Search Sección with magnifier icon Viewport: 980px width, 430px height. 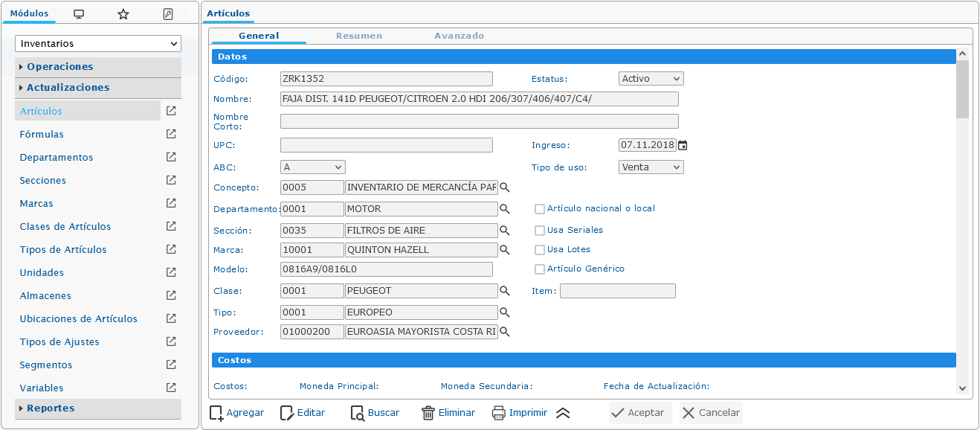point(505,231)
